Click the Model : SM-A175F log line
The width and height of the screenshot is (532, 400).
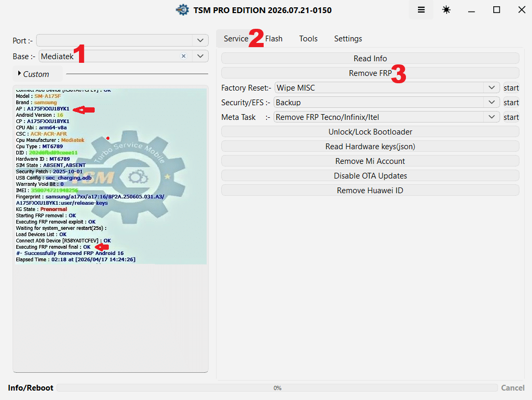coord(38,96)
